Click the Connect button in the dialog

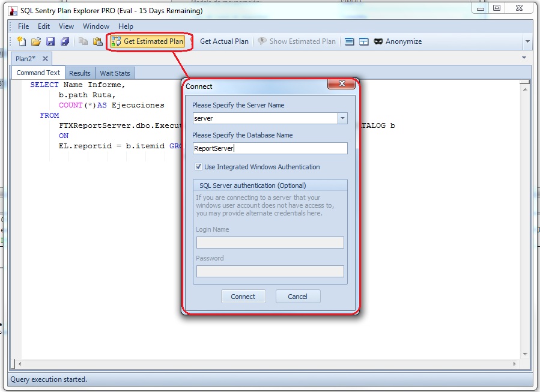pyautogui.click(x=243, y=297)
